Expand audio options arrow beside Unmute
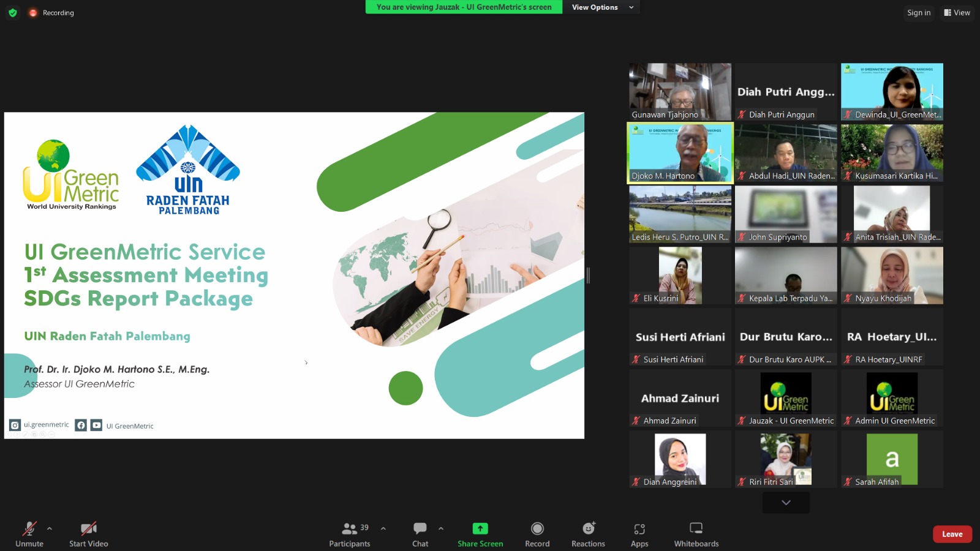This screenshot has height=551, width=980. point(50,528)
